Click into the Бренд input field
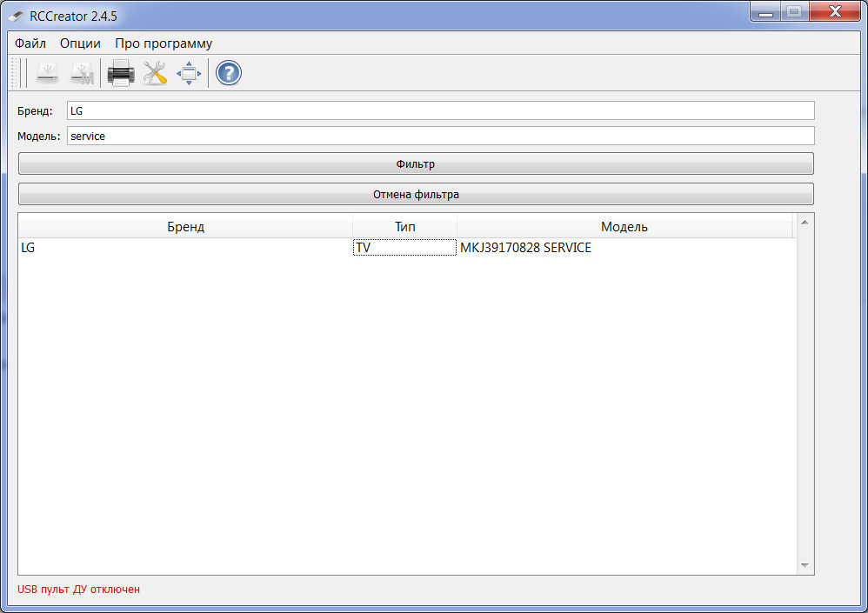 point(440,110)
